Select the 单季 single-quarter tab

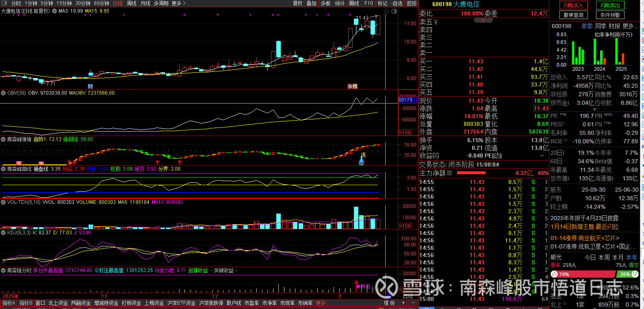point(587,26)
